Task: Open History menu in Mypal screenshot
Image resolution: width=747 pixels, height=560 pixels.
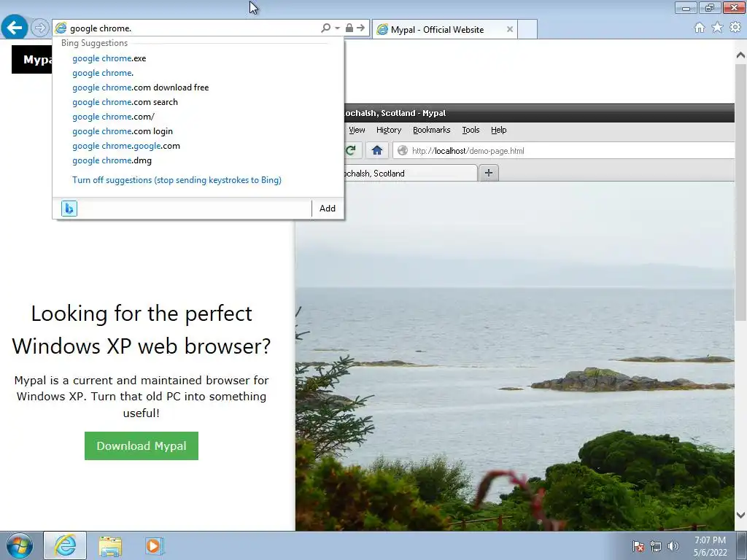Action: [389, 130]
